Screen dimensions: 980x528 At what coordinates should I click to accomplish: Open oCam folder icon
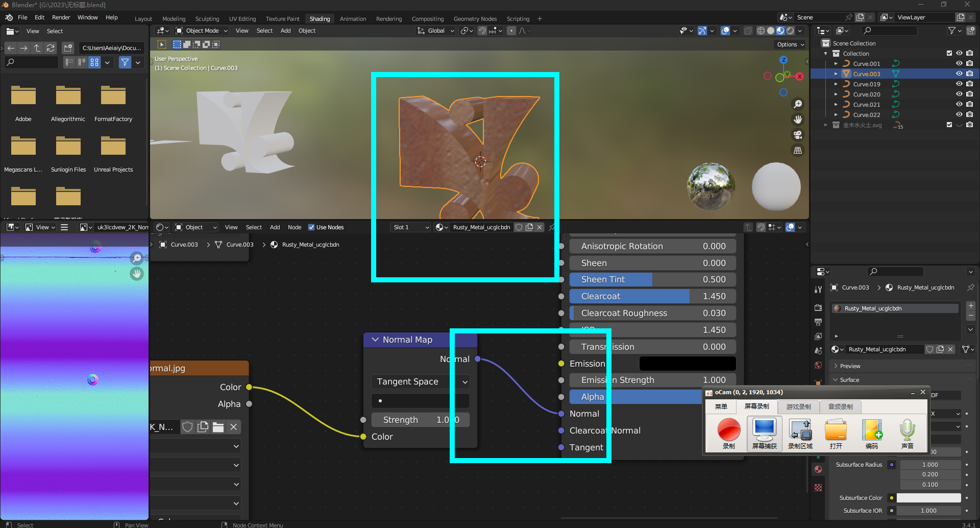836,434
